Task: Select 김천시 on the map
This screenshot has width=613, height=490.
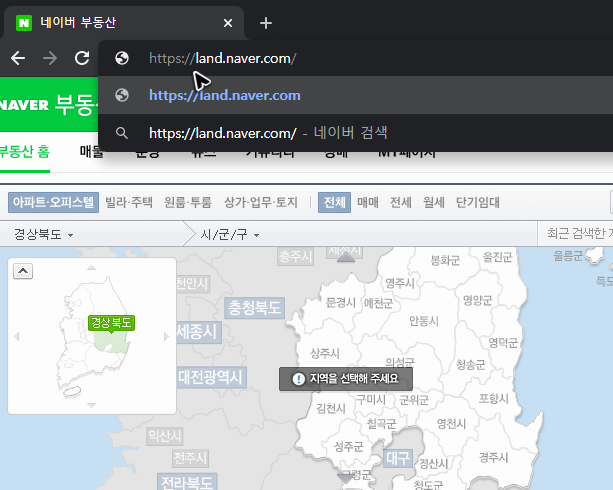Action: pyautogui.click(x=331, y=408)
